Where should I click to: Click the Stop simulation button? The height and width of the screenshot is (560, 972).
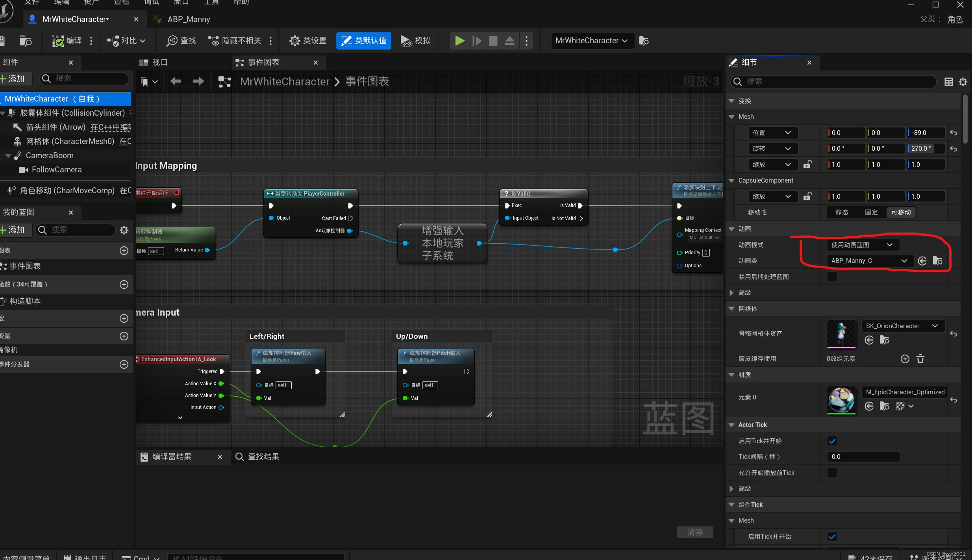click(x=493, y=41)
